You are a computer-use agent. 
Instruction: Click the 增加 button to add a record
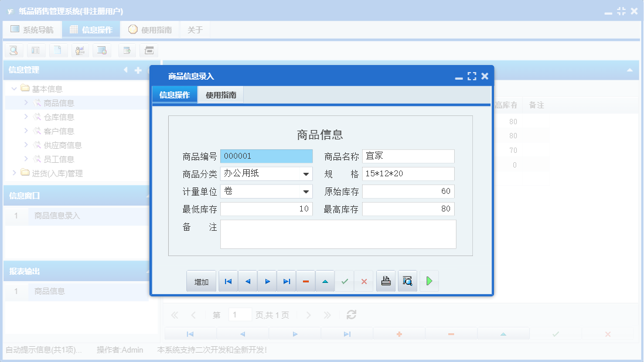tap(201, 281)
